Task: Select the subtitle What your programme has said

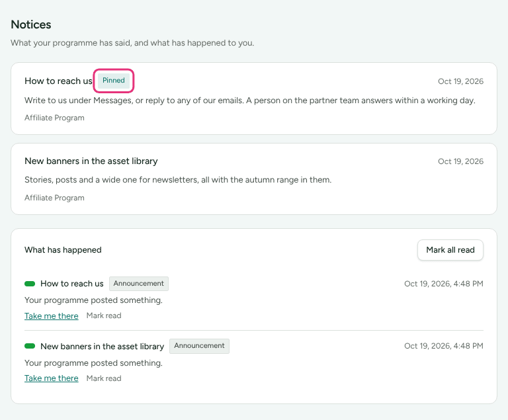Action: 132,43
